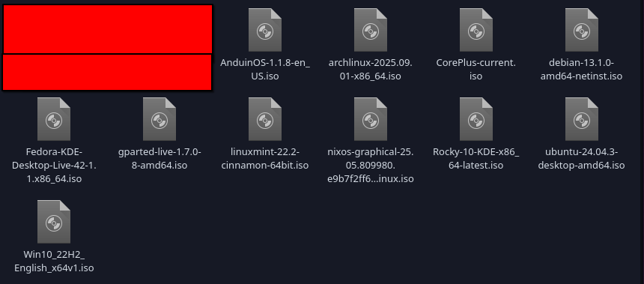The height and width of the screenshot is (284, 644).
Task: Select the linuxmint-22.2-cinnamon ISO icon
Action: pyautogui.click(x=265, y=119)
